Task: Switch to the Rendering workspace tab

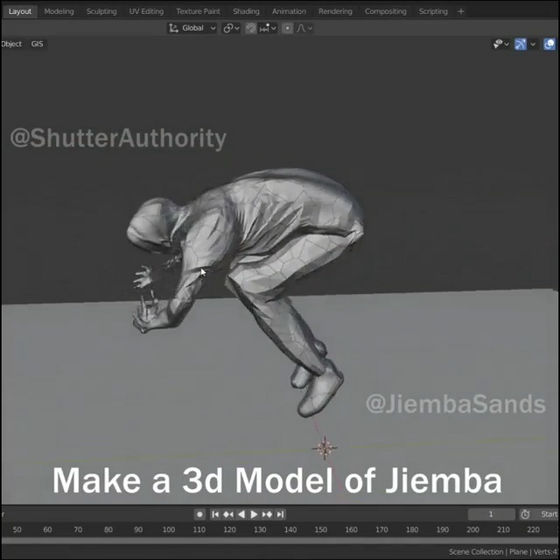Action: pos(335,11)
